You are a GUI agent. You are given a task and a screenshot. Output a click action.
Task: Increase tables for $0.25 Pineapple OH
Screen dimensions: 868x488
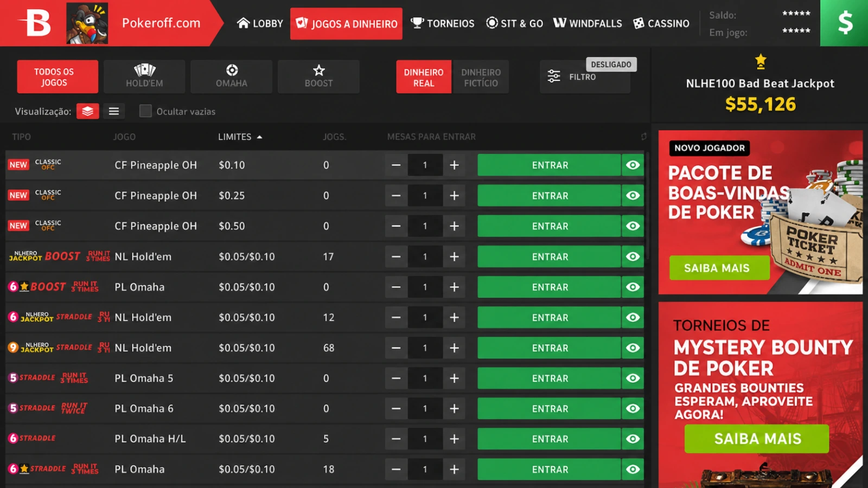(x=455, y=195)
